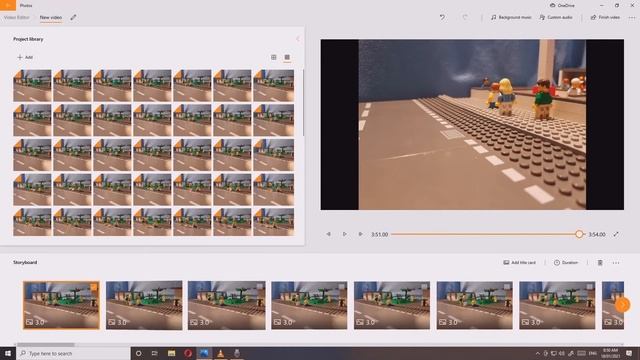
Task: Open File Explorer from taskbar
Action: [x=171, y=353]
